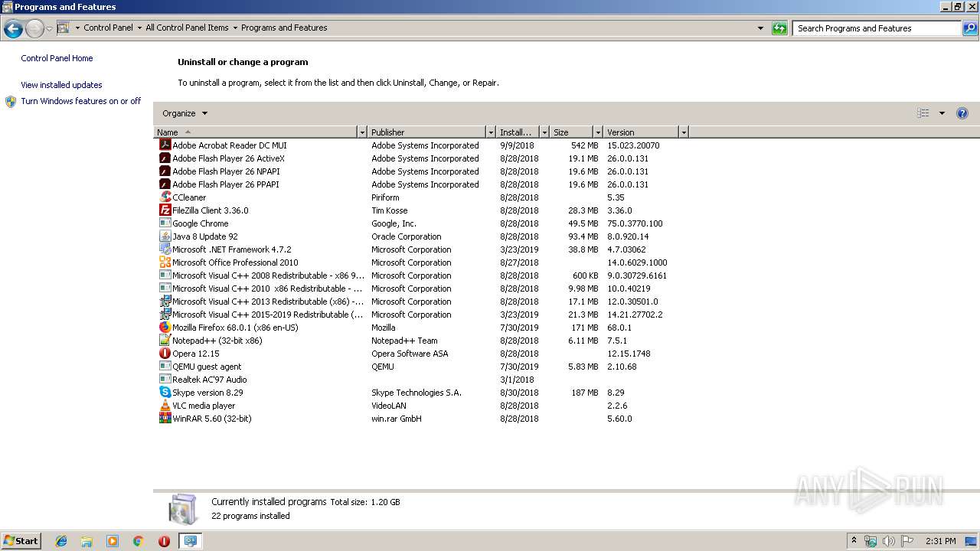Open the Publisher column filter dropdown
980x551 pixels.
point(491,132)
